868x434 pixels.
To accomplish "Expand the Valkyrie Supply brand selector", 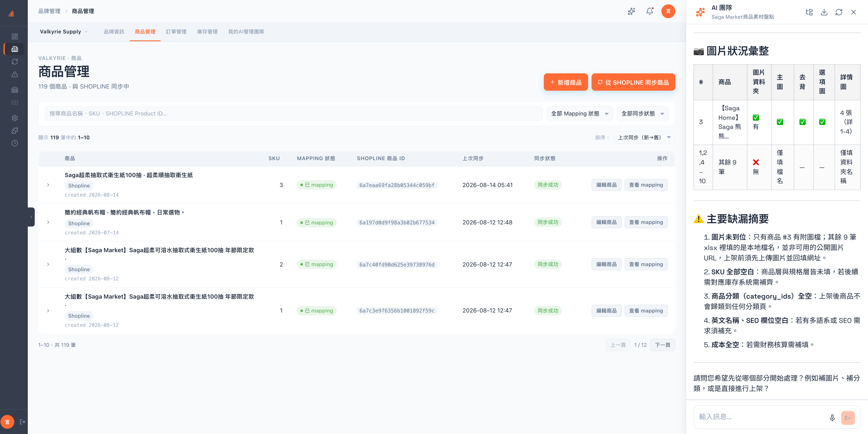I will [x=64, y=32].
